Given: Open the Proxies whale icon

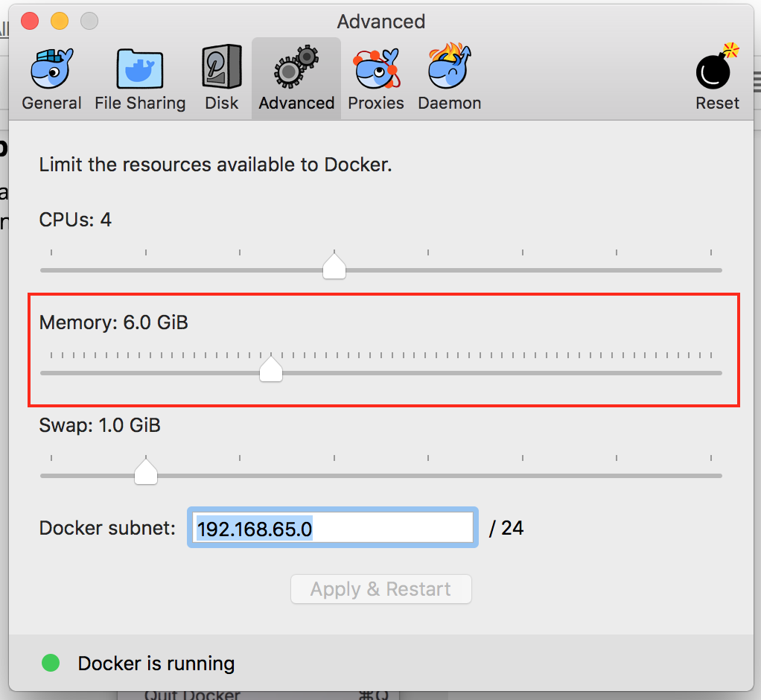Looking at the screenshot, I should (376, 69).
